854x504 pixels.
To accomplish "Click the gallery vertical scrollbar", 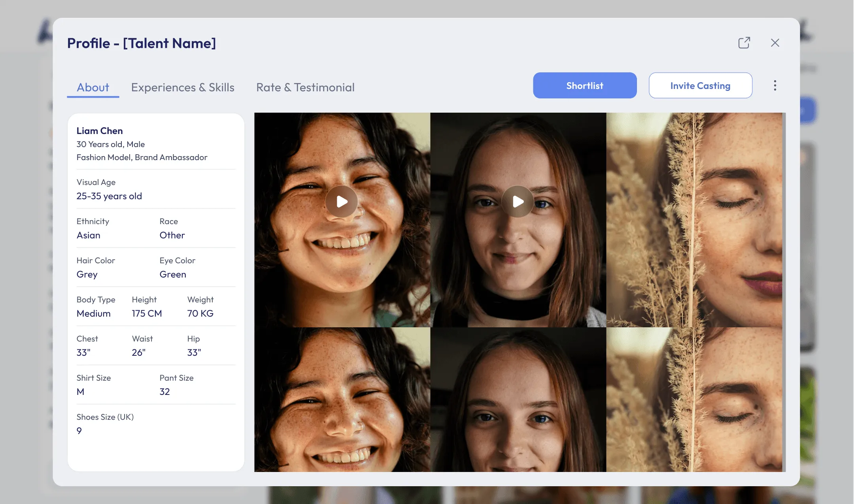I will (x=784, y=292).
